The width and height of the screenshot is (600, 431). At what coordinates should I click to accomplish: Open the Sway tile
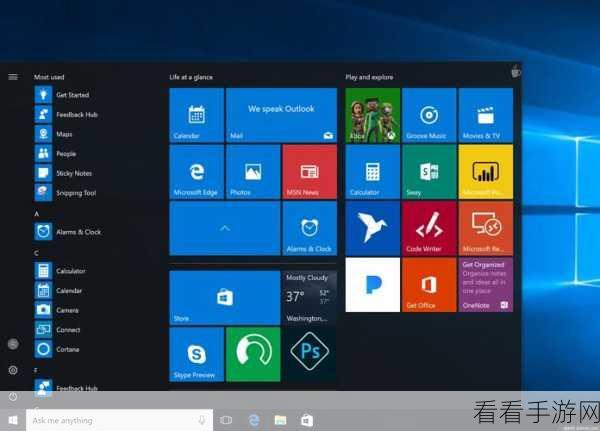click(x=429, y=172)
